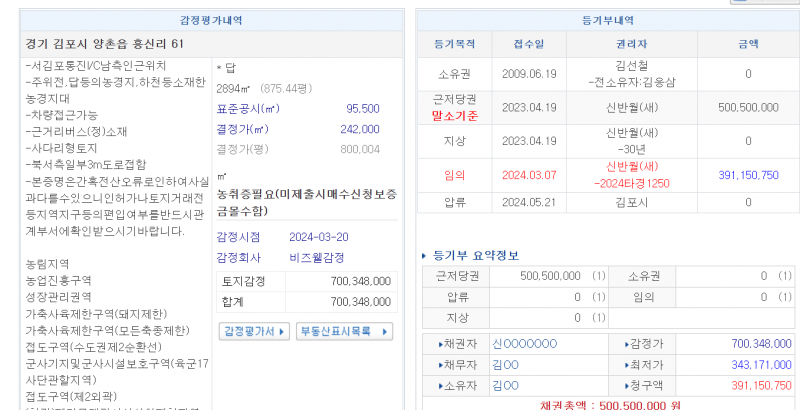Click the 감정평가내역 section header
Viewport: 800px width, 410px height.
[209, 19]
